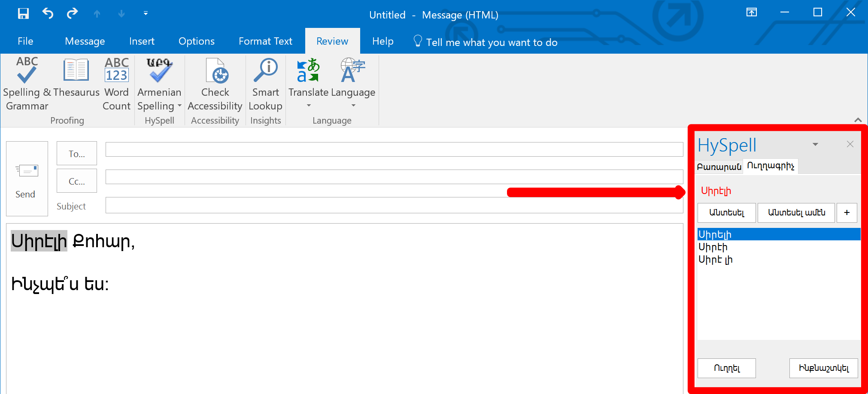Save the message with the floppy disk icon

[23, 14]
